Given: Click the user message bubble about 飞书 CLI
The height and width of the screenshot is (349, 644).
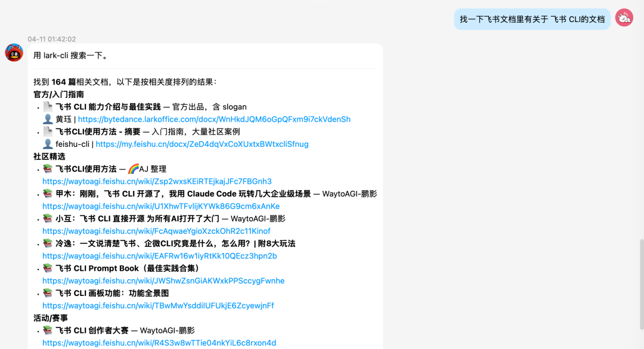Looking at the screenshot, I should coord(532,19).
